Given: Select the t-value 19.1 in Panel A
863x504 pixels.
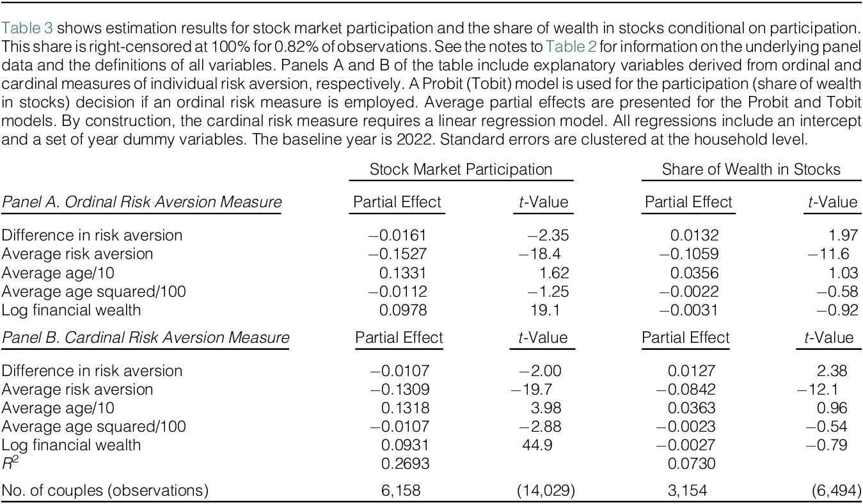Looking at the screenshot, I should (x=554, y=311).
